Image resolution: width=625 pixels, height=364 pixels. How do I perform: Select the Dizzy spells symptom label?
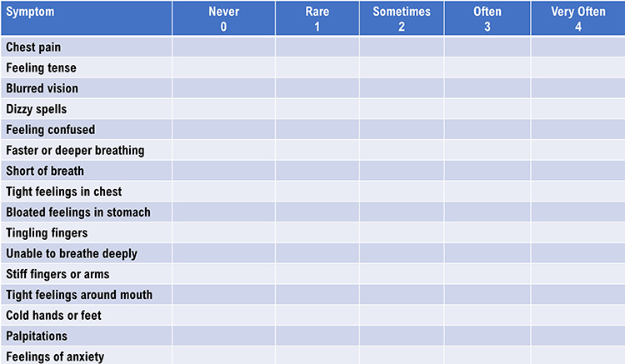(37, 109)
